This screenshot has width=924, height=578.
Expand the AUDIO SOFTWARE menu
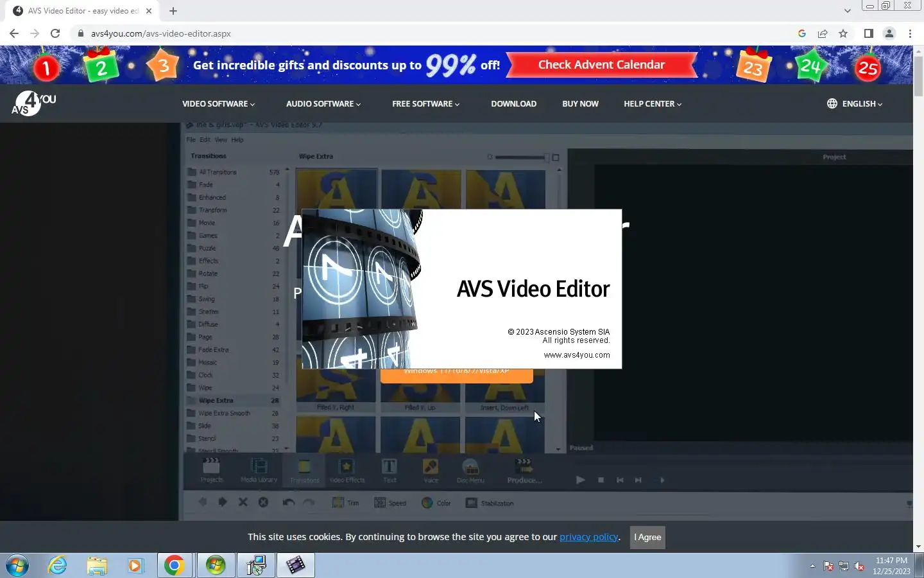(323, 103)
